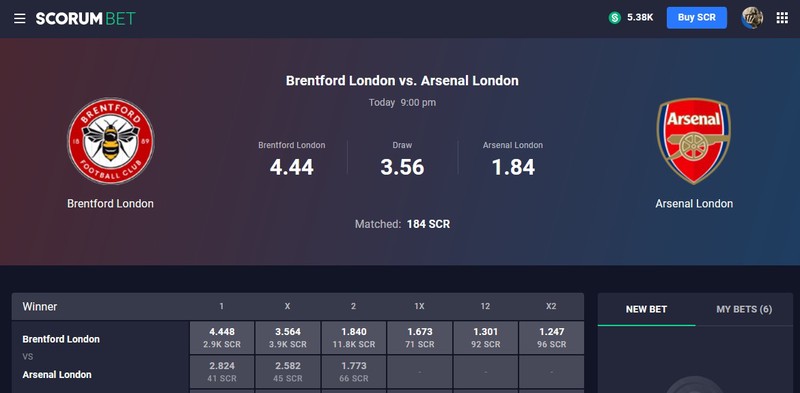Viewport: 800px width, 393px height.
Task: Select the 3.564 draw odds cell
Action: 288,337
